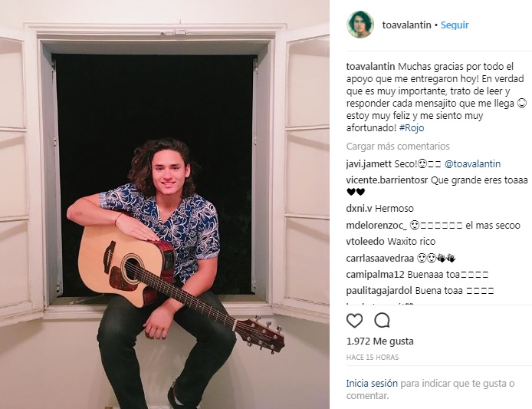Open the camipalma12 commenter profile
This screenshot has height=409, width=532.
[375, 275]
